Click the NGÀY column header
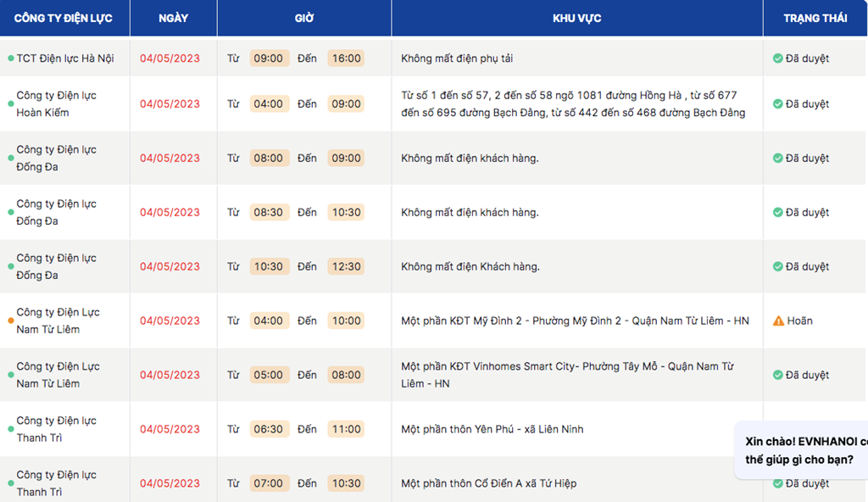This screenshot has height=502, width=868. tap(173, 19)
